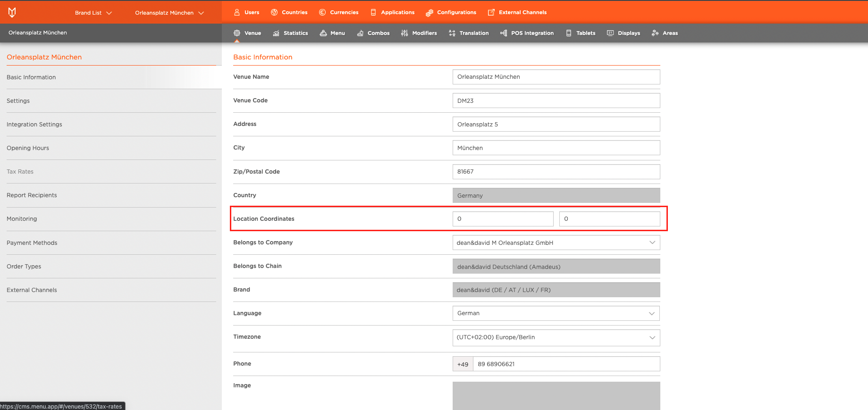Click the Venue gear icon
This screenshot has width=868, height=410.
tap(237, 33)
